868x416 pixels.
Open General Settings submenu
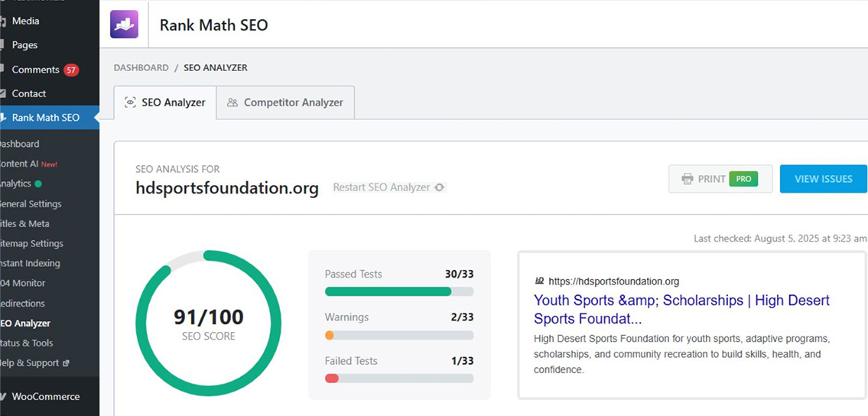(31, 203)
